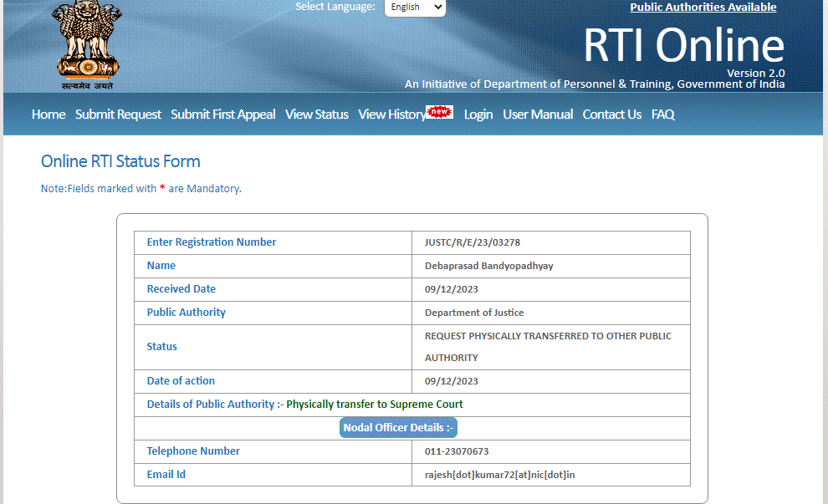The height and width of the screenshot is (504, 828).
Task: Click the View Status menu item
Action: coord(316,115)
